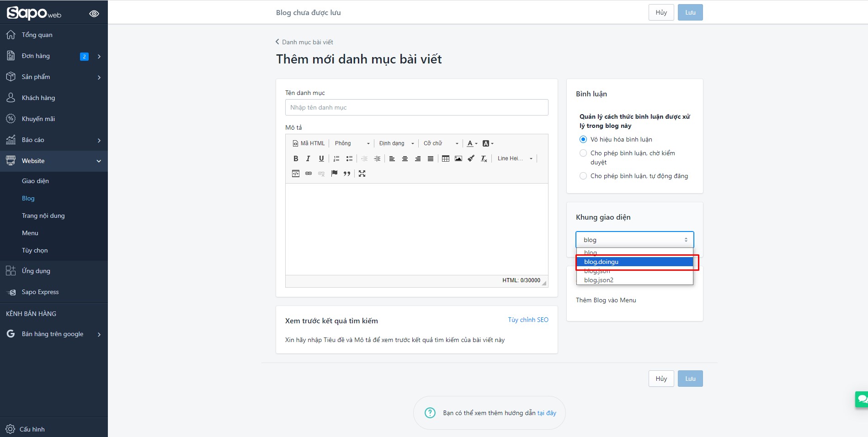Viewport: 868px width, 437px height.
Task: Click the top Lưu save button
Action: pos(690,12)
